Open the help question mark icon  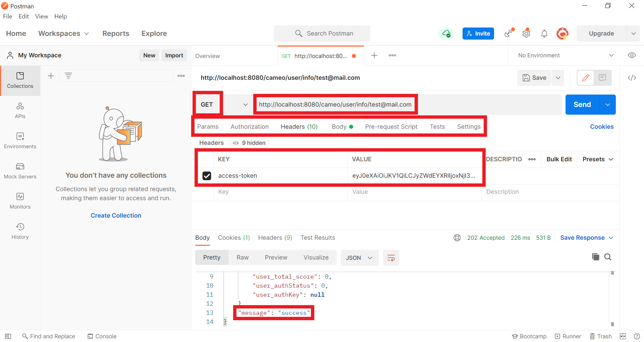click(x=637, y=336)
